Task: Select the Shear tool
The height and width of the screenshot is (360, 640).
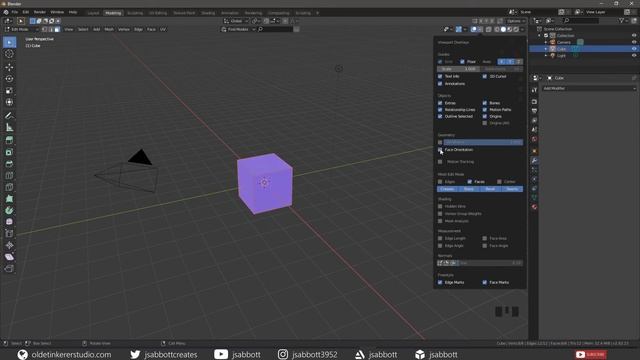Action: (9, 257)
